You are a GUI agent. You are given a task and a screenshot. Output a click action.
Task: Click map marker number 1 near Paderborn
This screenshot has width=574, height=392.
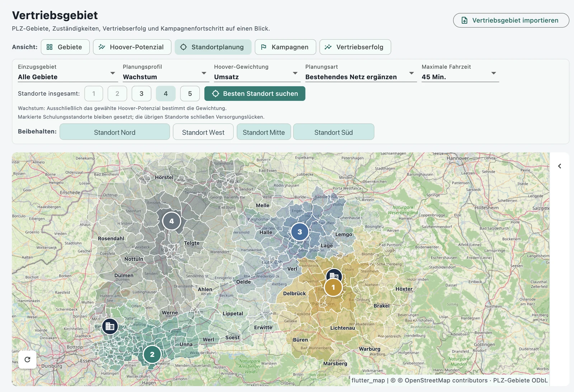333,287
